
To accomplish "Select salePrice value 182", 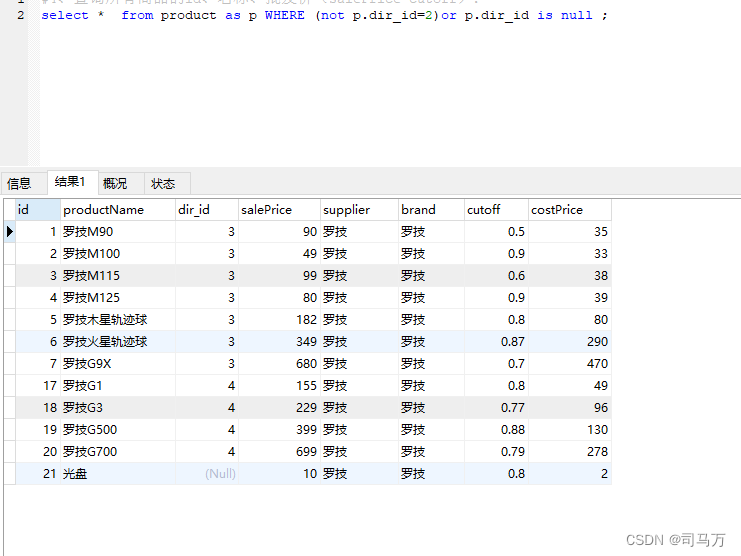I will tap(279, 320).
